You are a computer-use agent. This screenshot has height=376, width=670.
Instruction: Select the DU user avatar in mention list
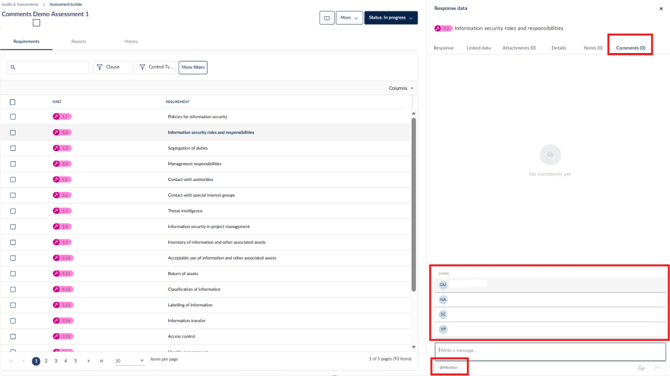tap(443, 285)
